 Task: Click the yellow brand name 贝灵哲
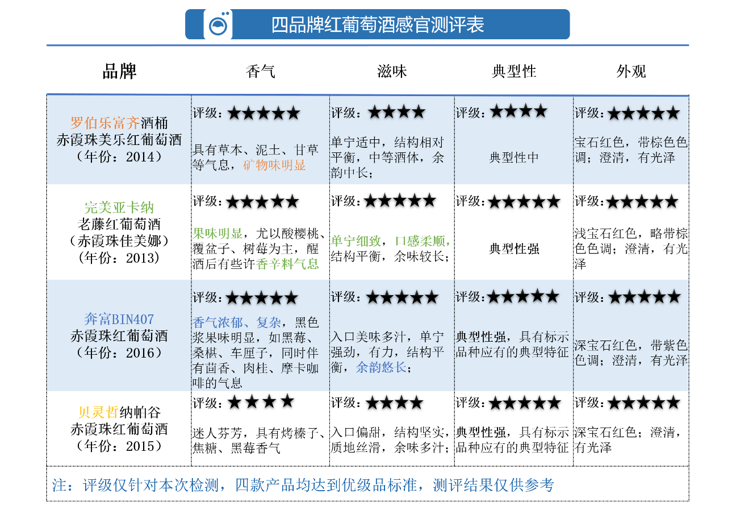click(98, 412)
